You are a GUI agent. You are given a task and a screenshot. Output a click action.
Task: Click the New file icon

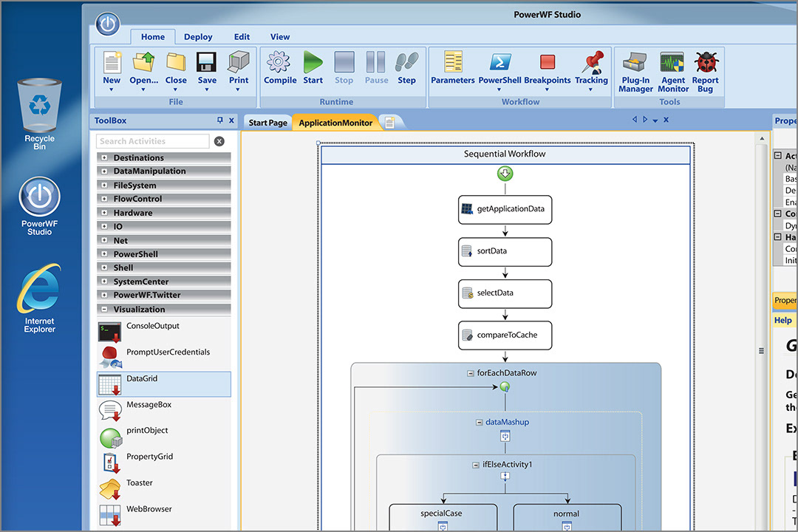click(112, 62)
